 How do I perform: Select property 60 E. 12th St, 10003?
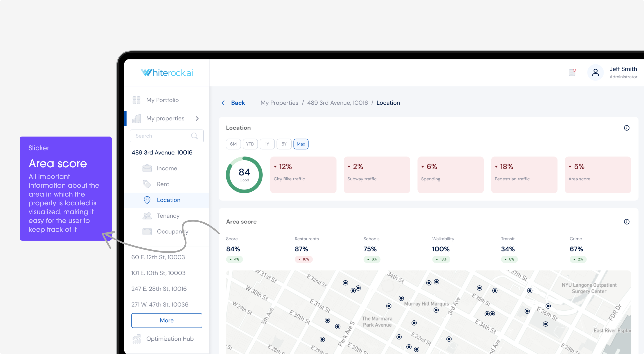click(158, 257)
